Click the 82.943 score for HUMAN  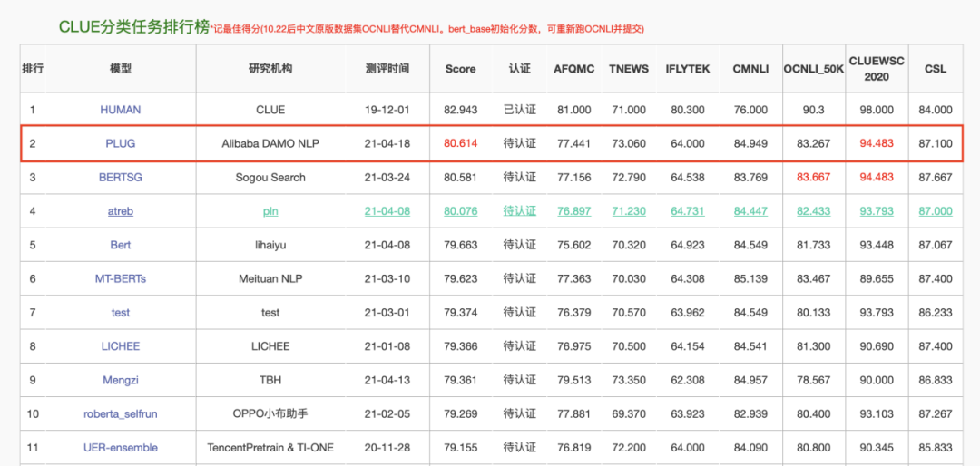click(461, 110)
